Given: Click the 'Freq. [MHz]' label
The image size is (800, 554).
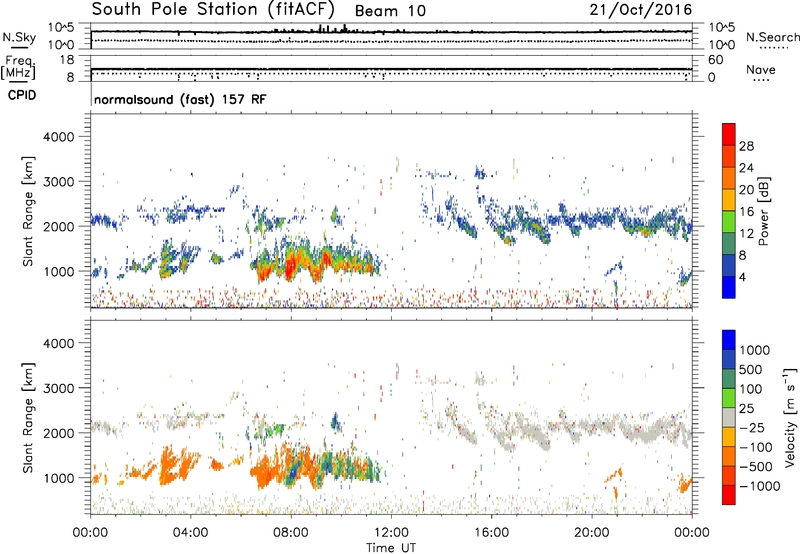Looking at the screenshot, I should point(18,67).
